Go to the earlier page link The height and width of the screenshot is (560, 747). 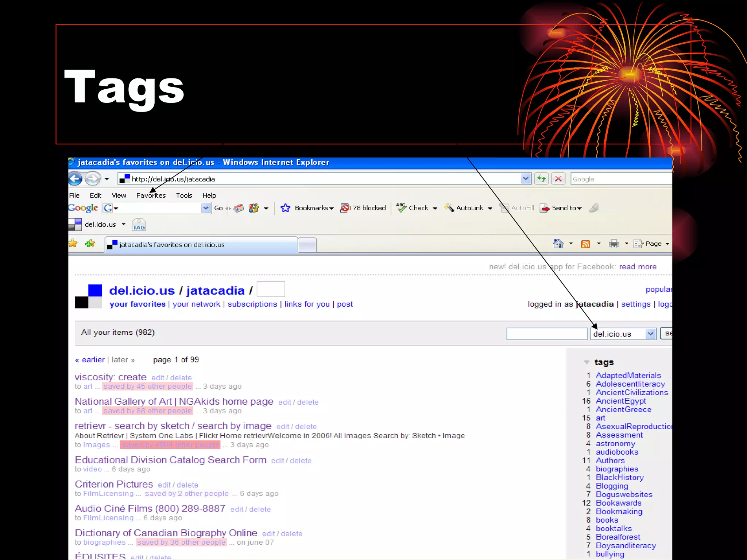[90, 360]
